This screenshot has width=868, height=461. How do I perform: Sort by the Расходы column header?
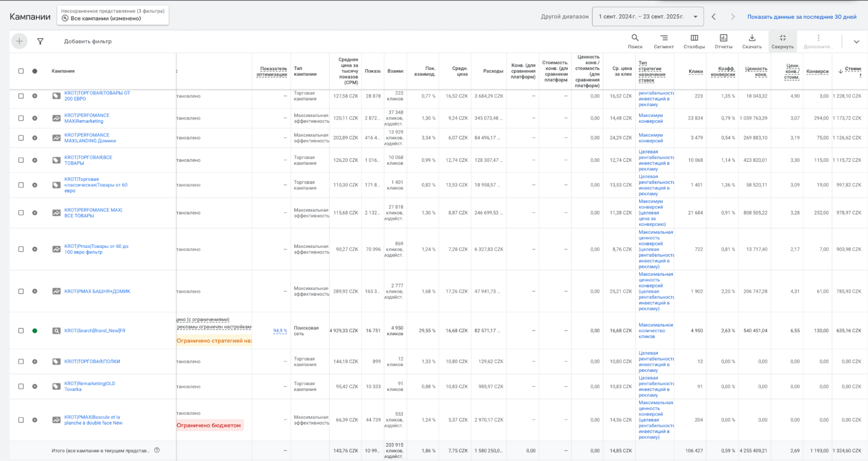coord(493,71)
